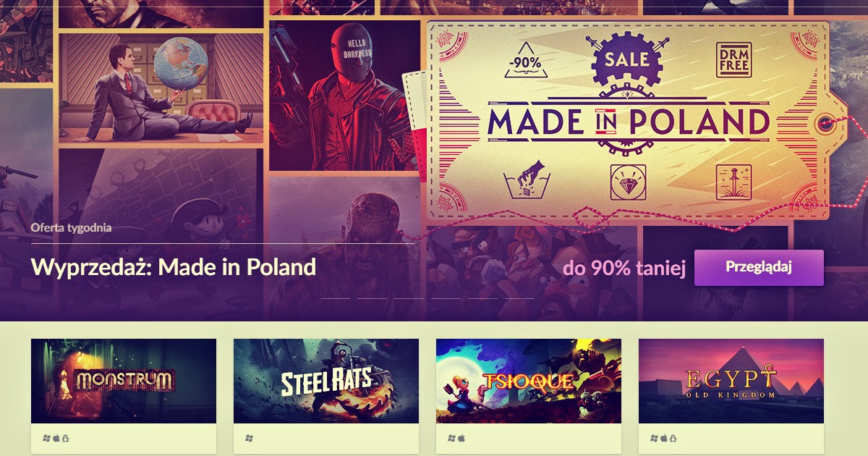Open the Steel Rats game thumbnail
868x456 pixels.
[x=326, y=381]
